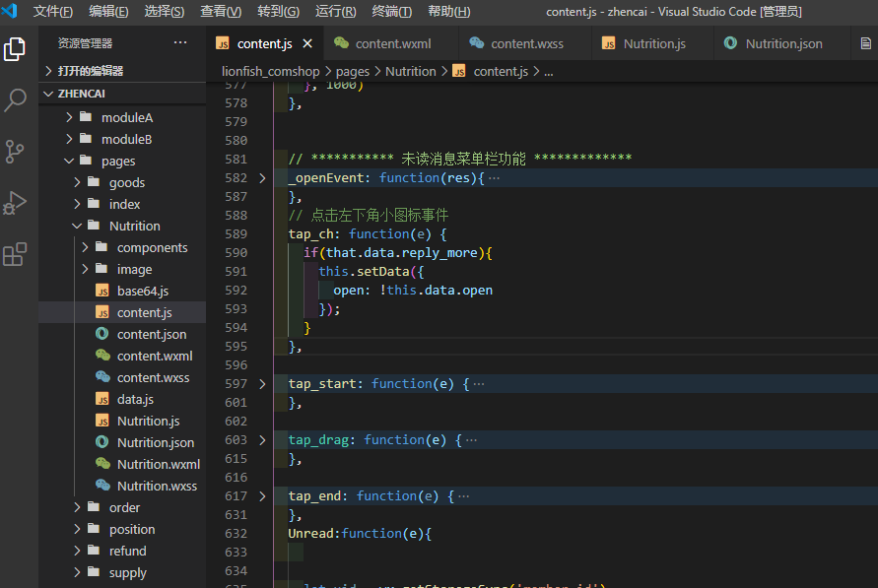
Task: Expand the moduleB folder
Action: pyautogui.click(x=69, y=139)
